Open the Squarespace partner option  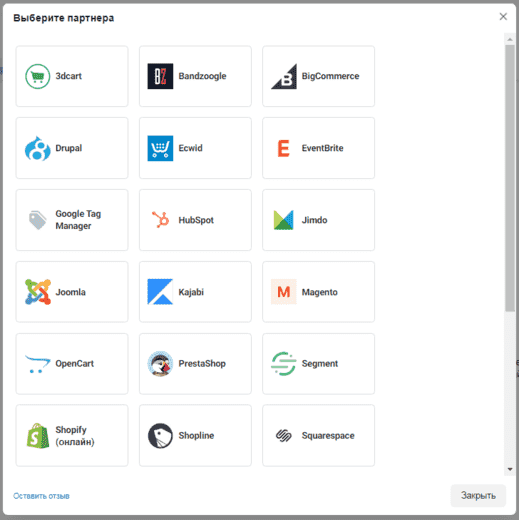tap(318, 436)
